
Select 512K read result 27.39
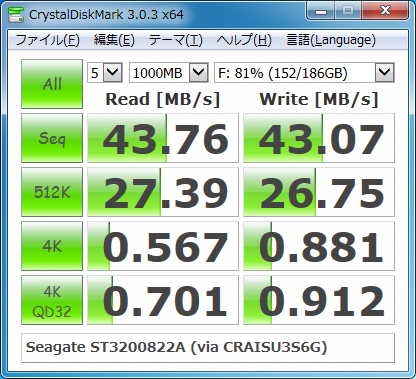[x=163, y=192]
